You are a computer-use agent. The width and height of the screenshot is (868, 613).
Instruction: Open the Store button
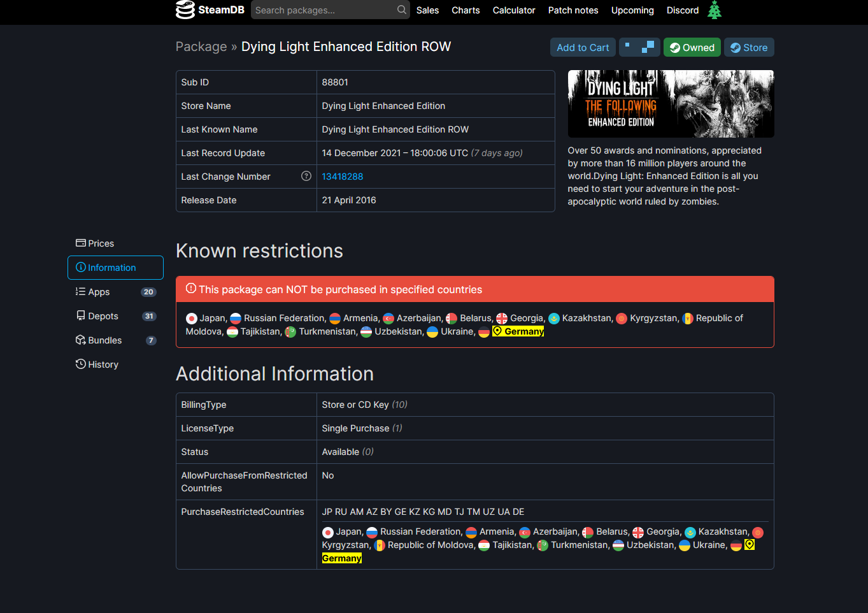tap(749, 47)
